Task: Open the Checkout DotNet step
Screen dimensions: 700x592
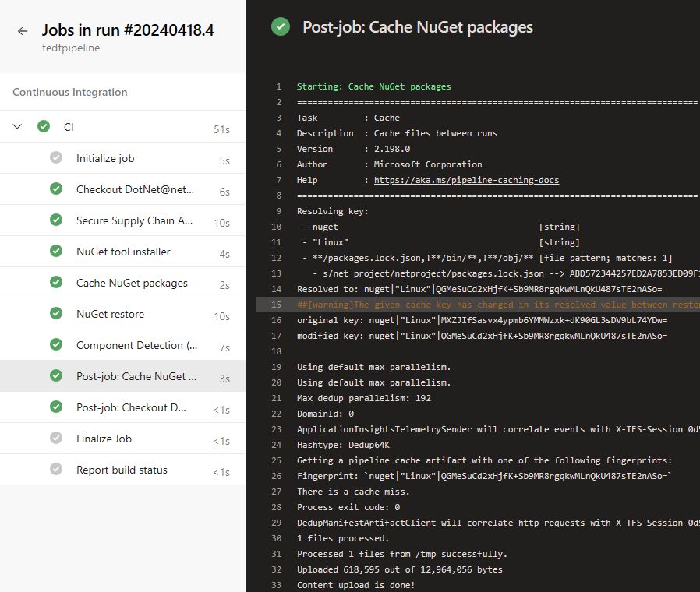Action: pyautogui.click(x=135, y=189)
